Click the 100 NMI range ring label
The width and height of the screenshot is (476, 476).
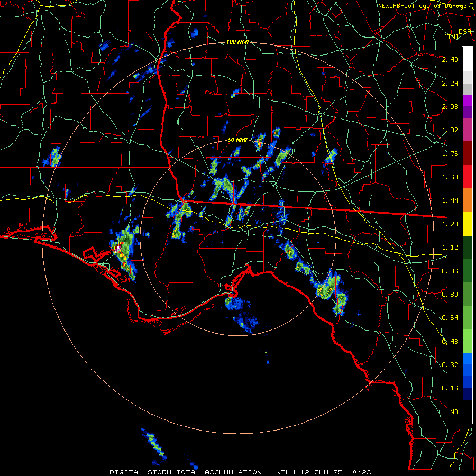(x=237, y=42)
